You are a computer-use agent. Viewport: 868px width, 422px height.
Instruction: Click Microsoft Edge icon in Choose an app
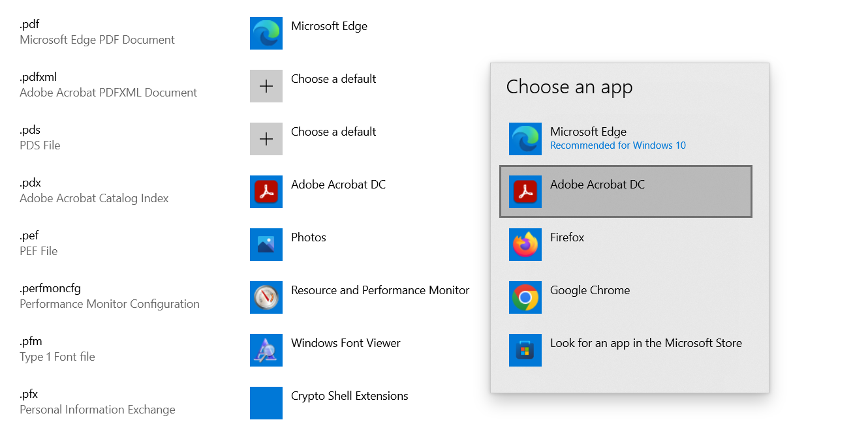pyautogui.click(x=525, y=139)
